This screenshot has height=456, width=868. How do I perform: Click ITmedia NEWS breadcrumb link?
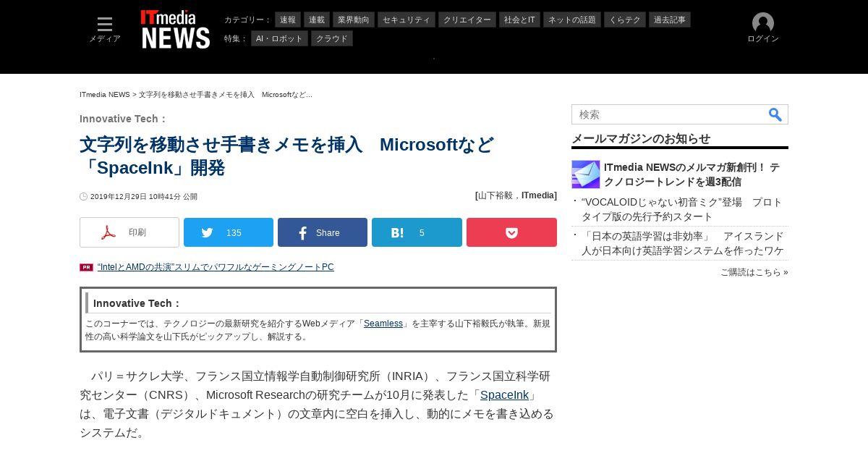pos(105,95)
